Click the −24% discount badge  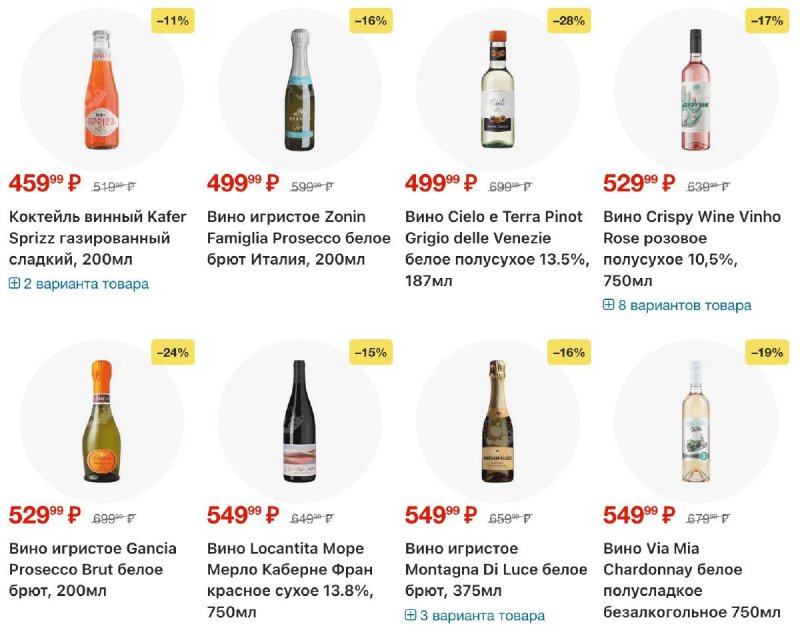pos(172,352)
